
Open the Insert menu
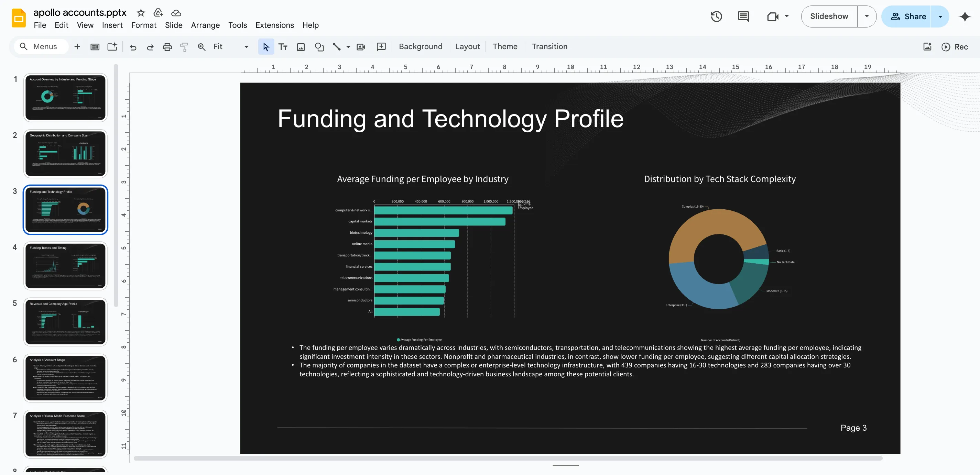(x=112, y=25)
